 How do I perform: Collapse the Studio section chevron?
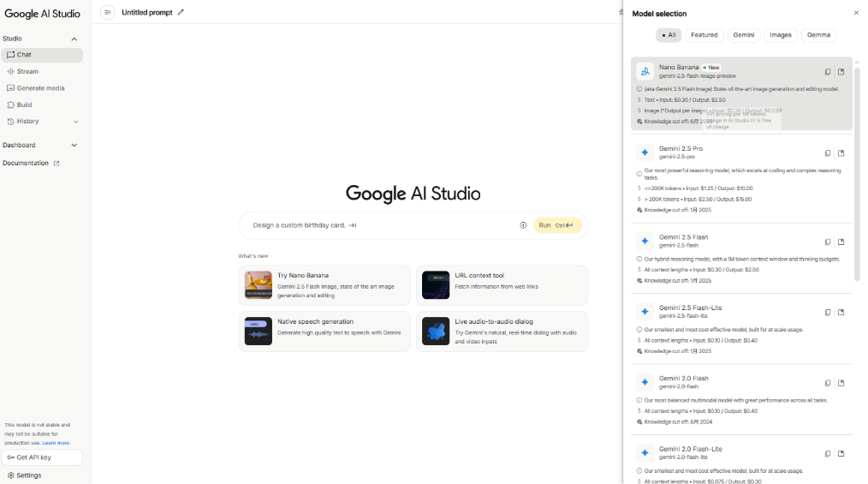[x=74, y=39]
